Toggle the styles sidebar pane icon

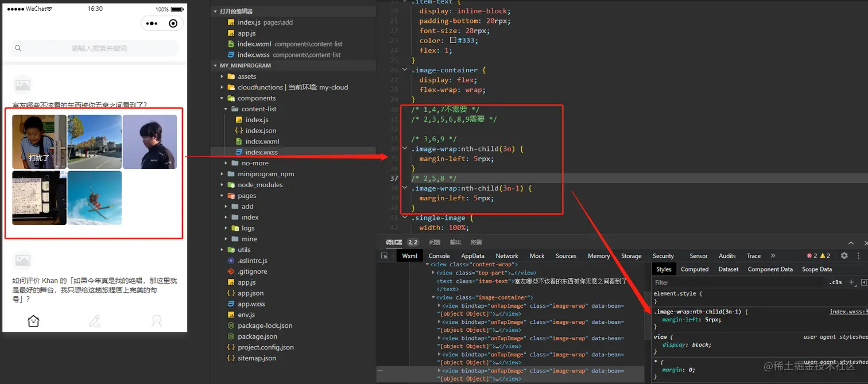(x=864, y=282)
